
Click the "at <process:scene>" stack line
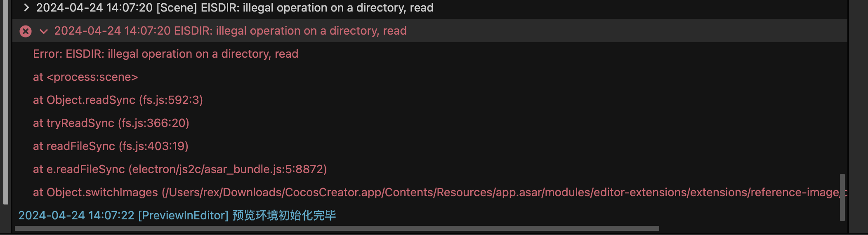point(85,77)
